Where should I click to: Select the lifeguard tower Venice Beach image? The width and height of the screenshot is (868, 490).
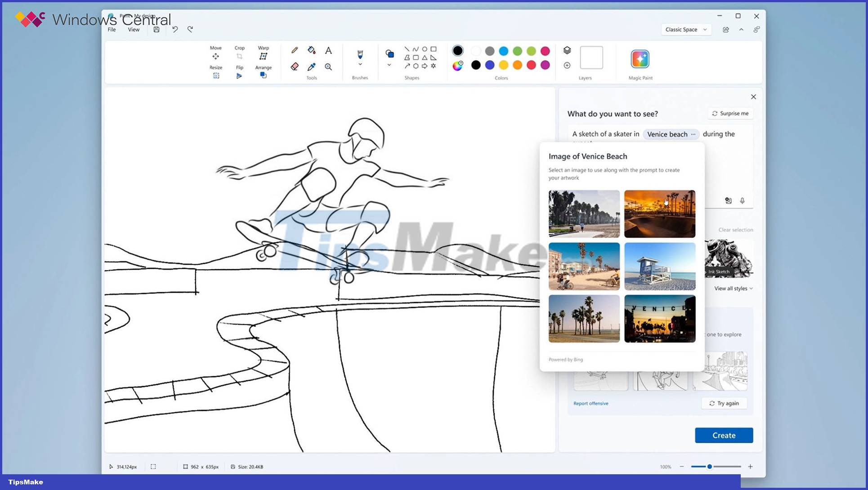[660, 267]
